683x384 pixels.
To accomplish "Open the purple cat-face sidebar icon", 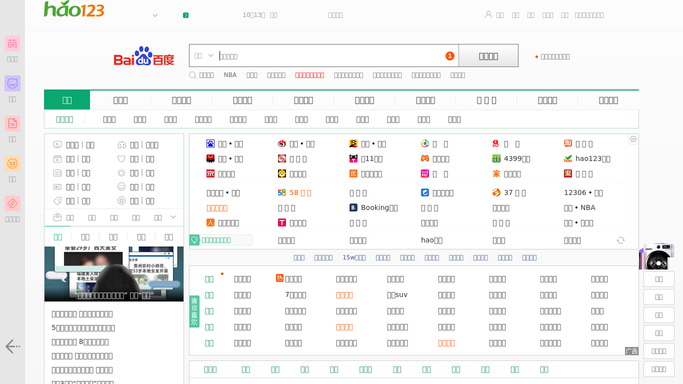I will [12, 83].
